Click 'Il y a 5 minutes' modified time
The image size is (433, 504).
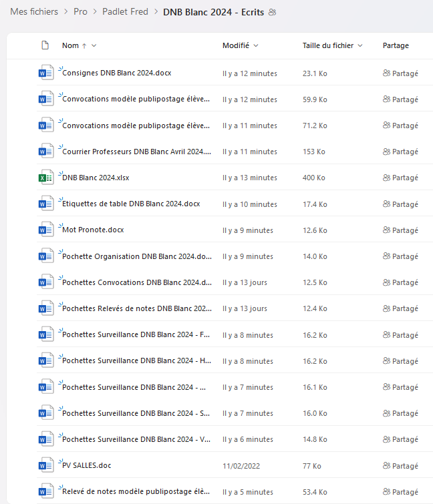248,492
